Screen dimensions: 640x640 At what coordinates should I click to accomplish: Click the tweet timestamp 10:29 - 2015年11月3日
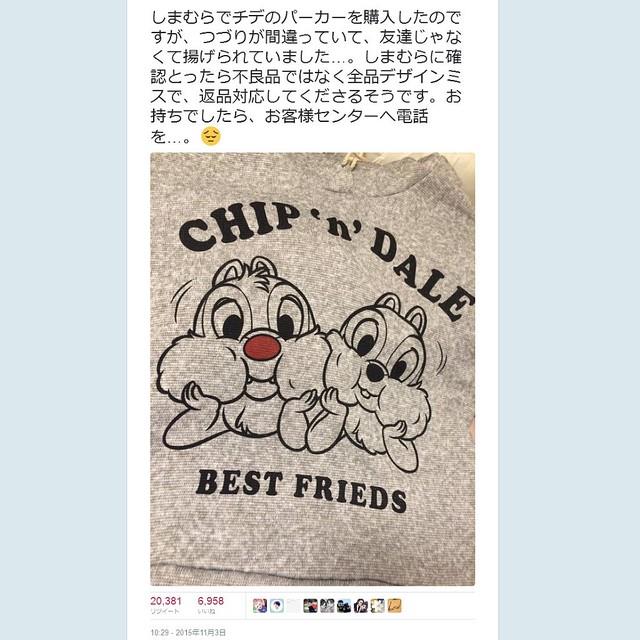pos(188,632)
